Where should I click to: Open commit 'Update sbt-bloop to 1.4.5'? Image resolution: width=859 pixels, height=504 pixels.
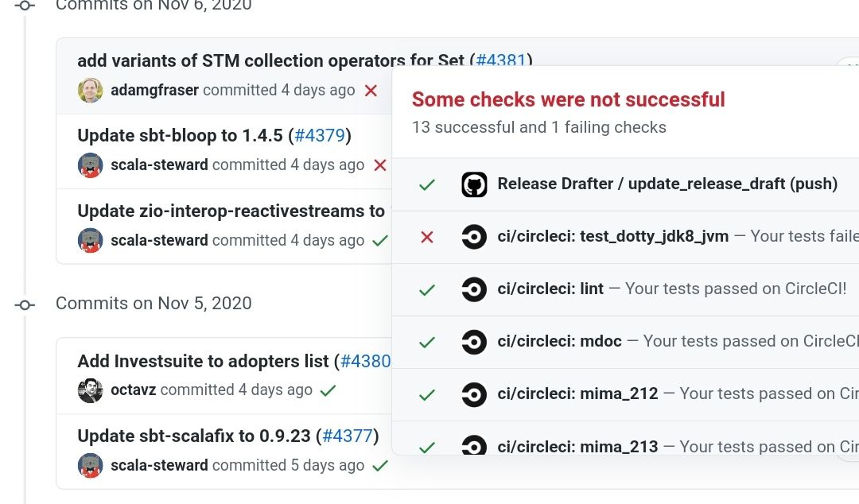181,135
